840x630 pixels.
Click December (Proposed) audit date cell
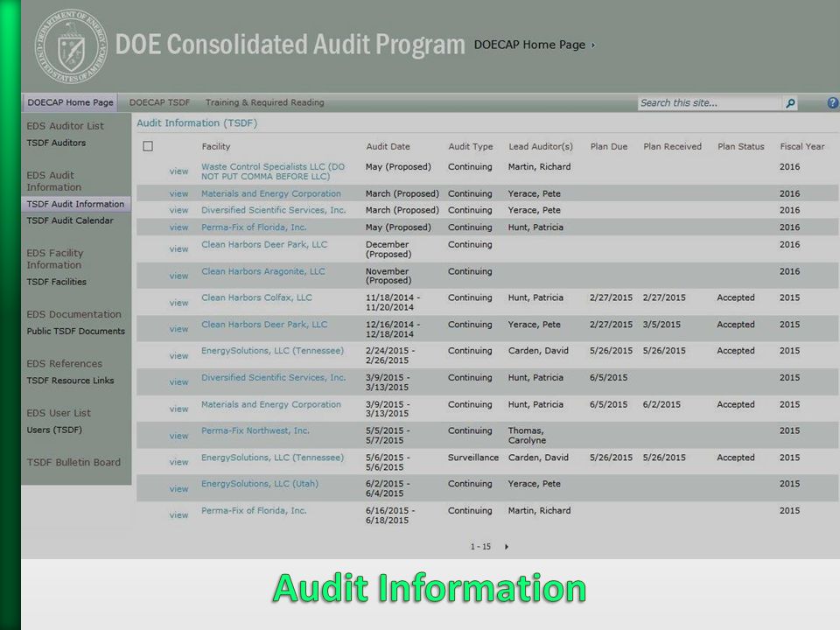pos(388,249)
